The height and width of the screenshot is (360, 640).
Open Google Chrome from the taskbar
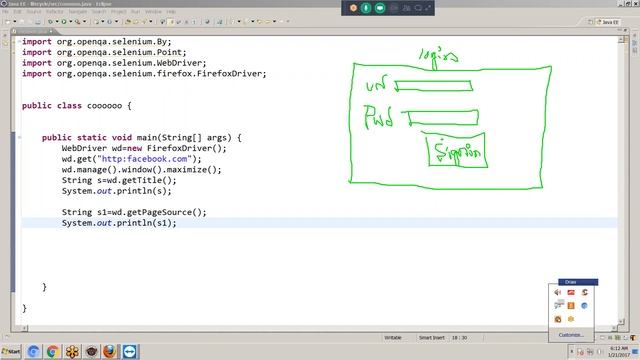tap(53, 351)
